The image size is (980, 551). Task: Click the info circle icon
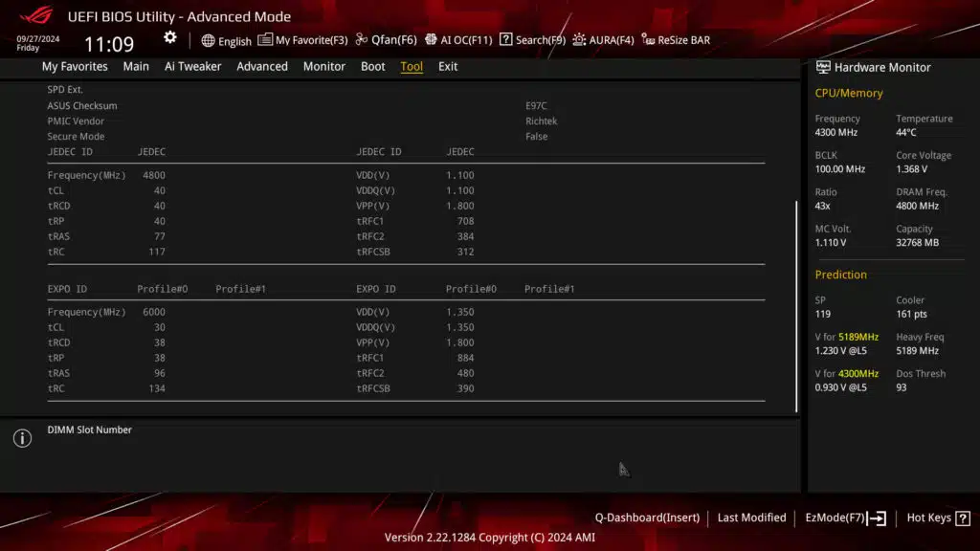[23, 438]
